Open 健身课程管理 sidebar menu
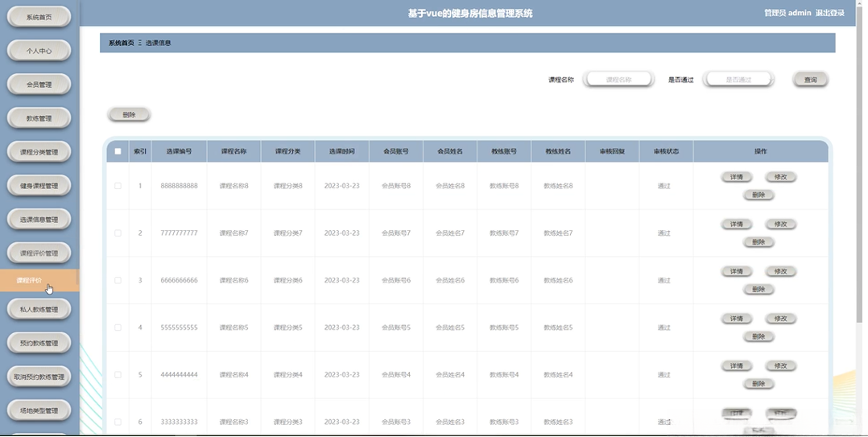Viewport: 868px width, 437px height. click(39, 185)
